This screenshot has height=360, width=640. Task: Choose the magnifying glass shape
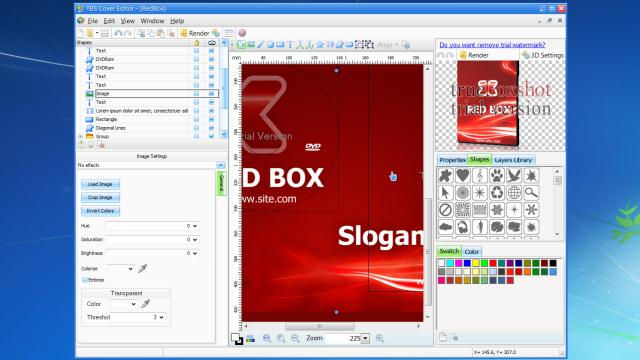pyautogui.click(x=531, y=193)
